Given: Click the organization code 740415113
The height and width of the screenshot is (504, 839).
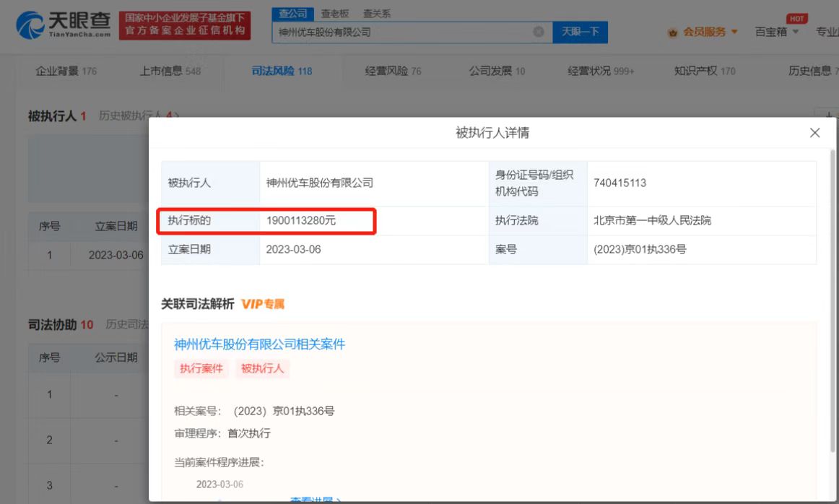Looking at the screenshot, I should pyautogui.click(x=620, y=183).
